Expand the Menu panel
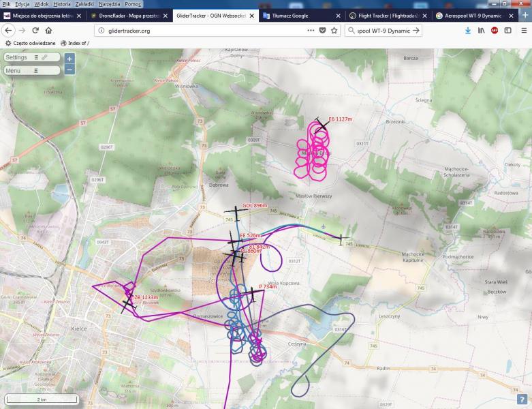The image size is (532, 409). pyautogui.click(x=13, y=70)
